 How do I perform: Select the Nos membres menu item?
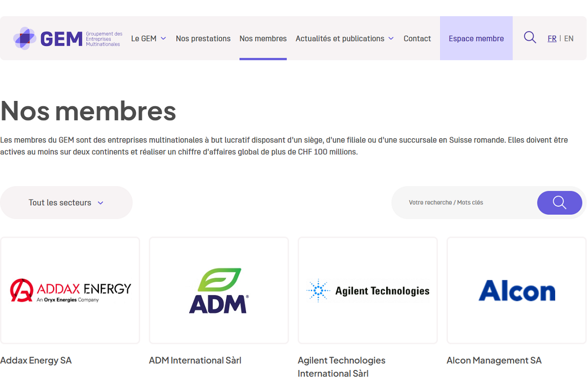pos(263,39)
